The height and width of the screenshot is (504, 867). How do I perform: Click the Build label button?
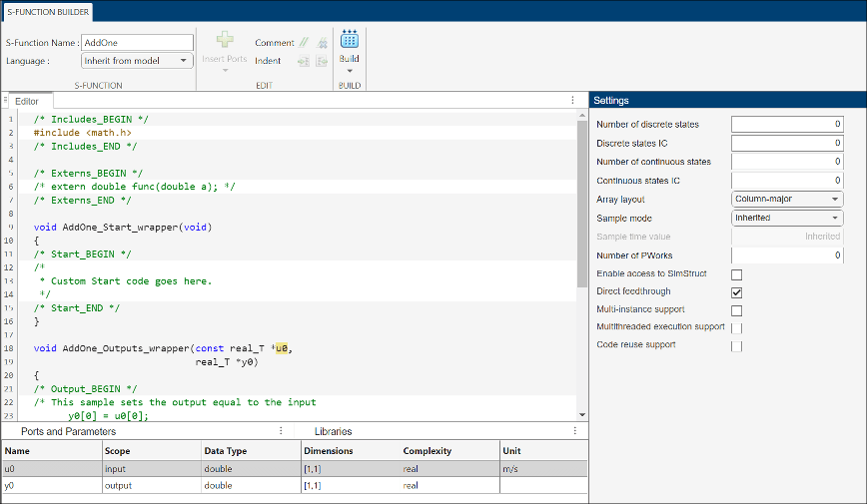[349, 59]
